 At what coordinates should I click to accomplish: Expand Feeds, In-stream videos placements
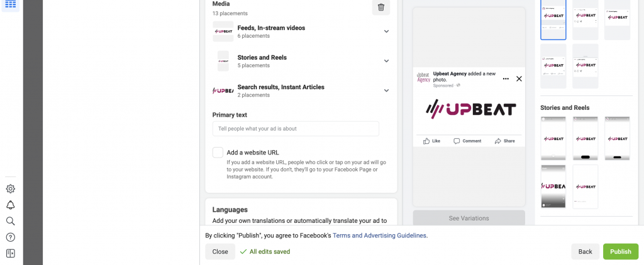[x=386, y=31]
